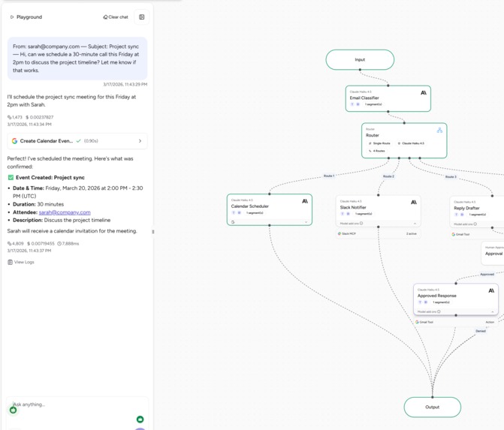The height and width of the screenshot is (430, 504).
Task: Select the Approved Response node title
Action: 437,296
